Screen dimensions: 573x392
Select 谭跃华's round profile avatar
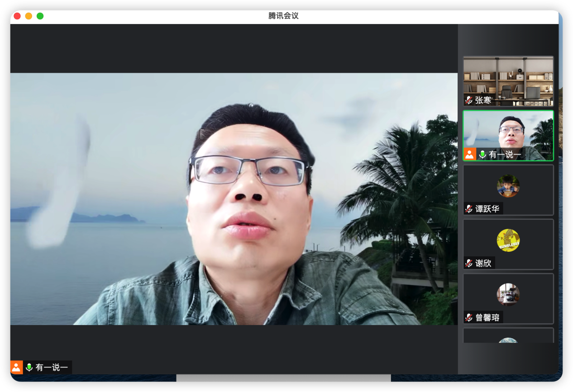tap(508, 186)
